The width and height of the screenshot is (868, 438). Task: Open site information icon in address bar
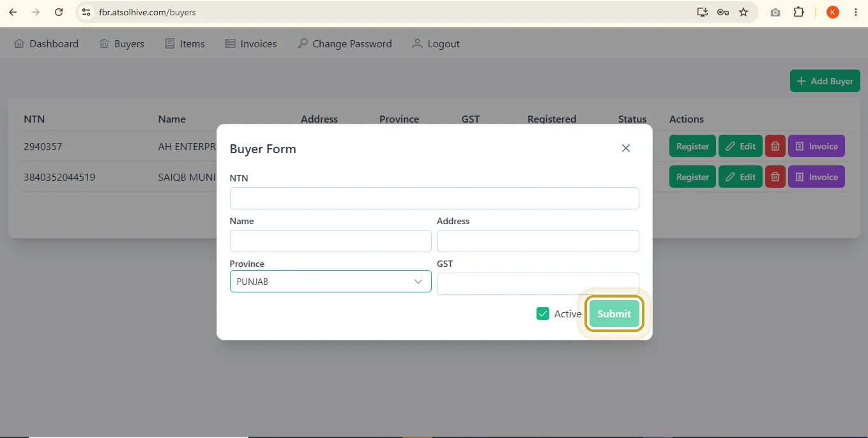click(x=86, y=12)
